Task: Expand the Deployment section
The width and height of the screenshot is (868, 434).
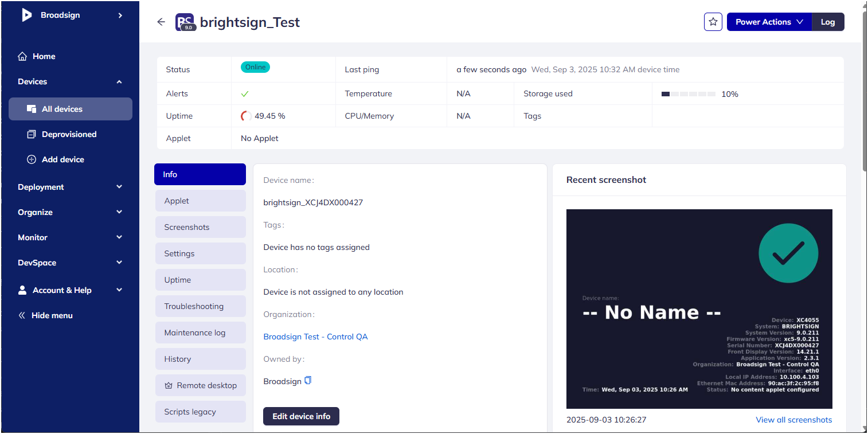Action: click(71, 187)
